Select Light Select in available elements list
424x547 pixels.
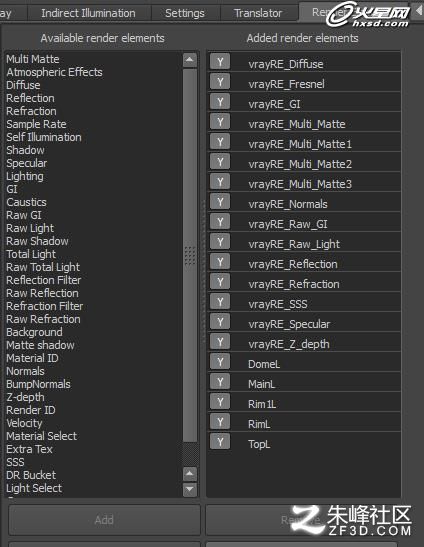[34, 488]
